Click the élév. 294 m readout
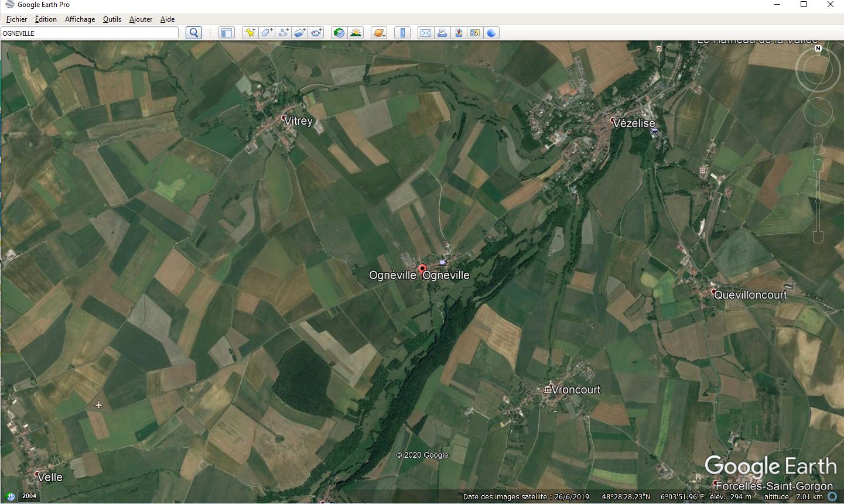This screenshot has width=844, height=504. [730, 496]
